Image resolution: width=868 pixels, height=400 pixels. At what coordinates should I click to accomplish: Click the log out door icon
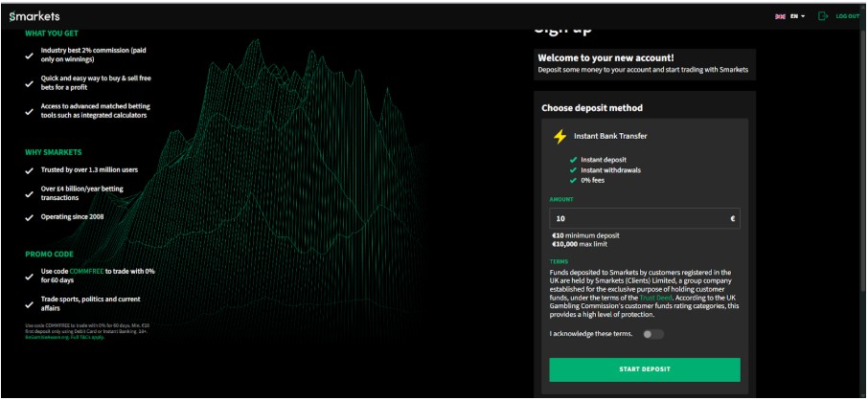coord(823,16)
